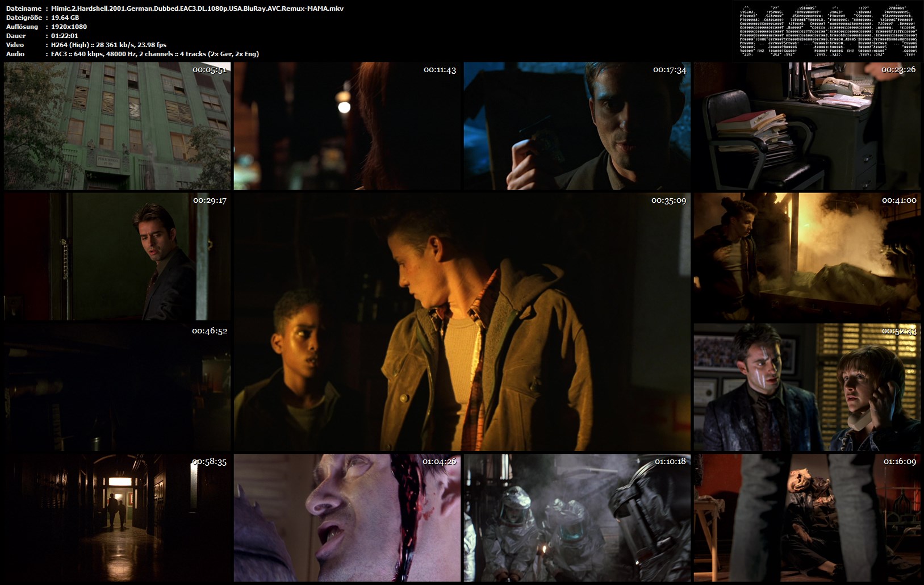Click the 01:10:18 timestamp text
The width and height of the screenshot is (924, 585).
point(670,462)
